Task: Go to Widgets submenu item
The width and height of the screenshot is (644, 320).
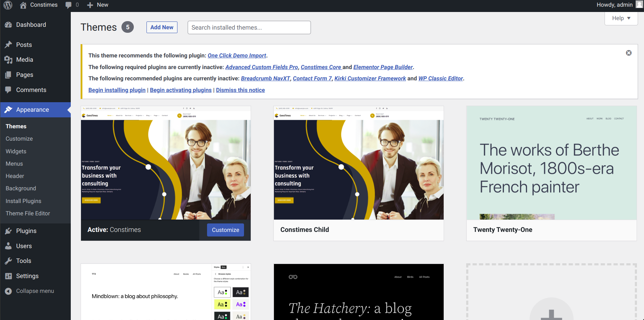Action: pyautogui.click(x=16, y=151)
